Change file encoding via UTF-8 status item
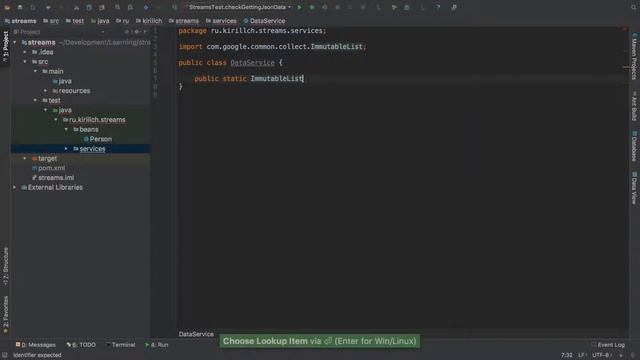This screenshot has height=360, width=640. (601, 355)
